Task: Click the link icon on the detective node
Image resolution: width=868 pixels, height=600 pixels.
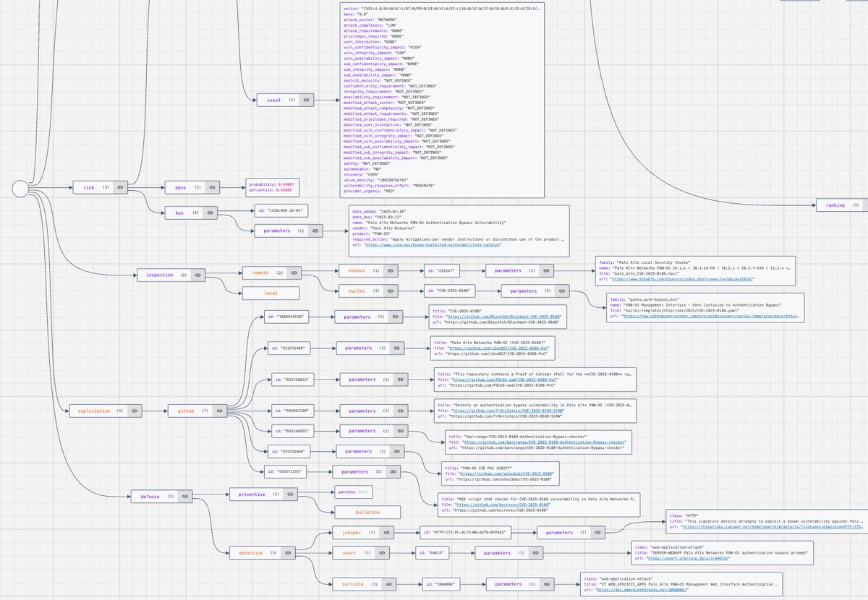Action: (x=288, y=553)
